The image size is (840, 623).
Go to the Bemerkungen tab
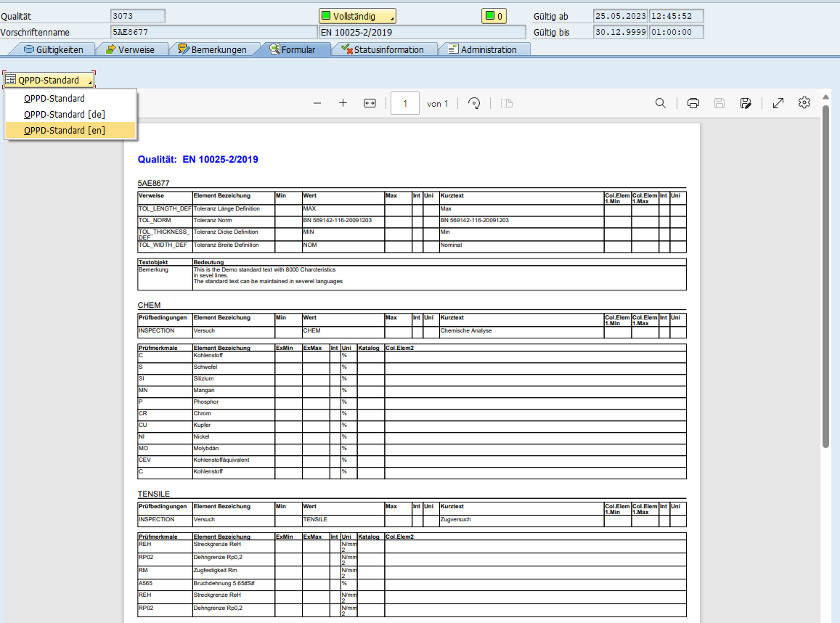(211, 49)
